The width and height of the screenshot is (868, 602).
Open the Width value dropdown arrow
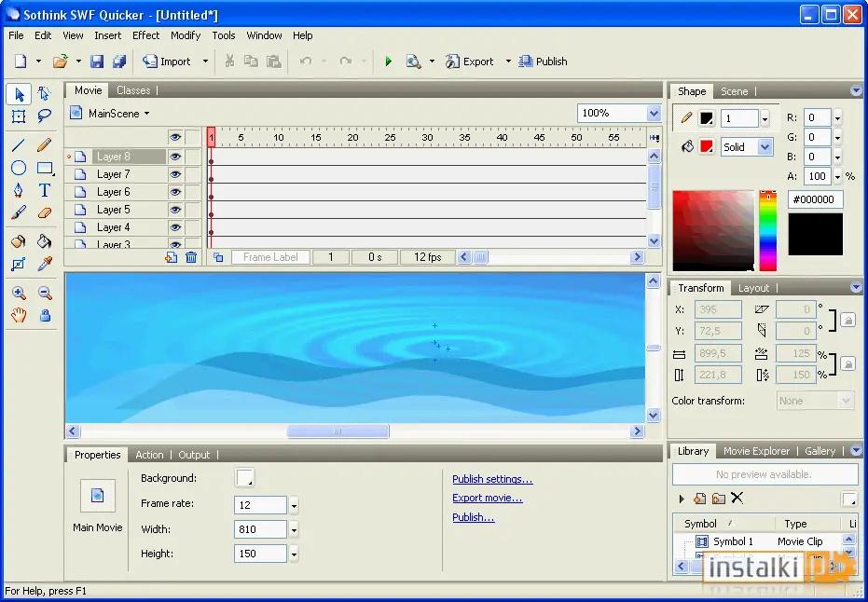[294, 529]
